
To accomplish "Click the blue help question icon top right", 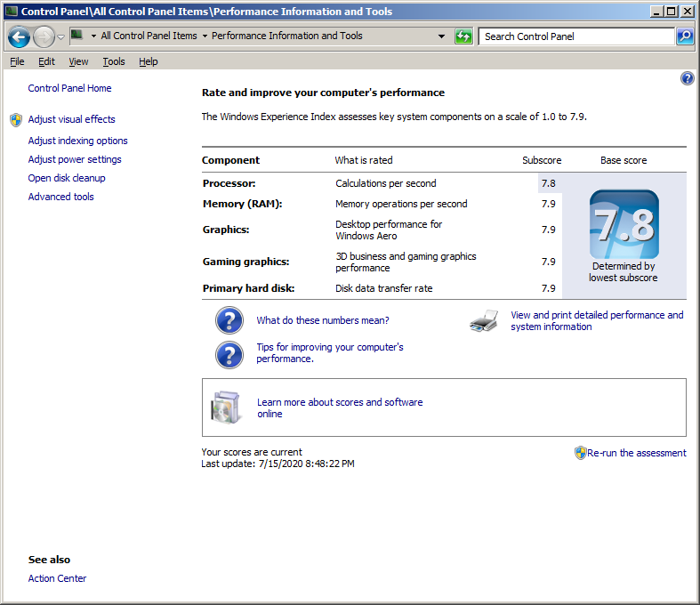I will (x=687, y=78).
